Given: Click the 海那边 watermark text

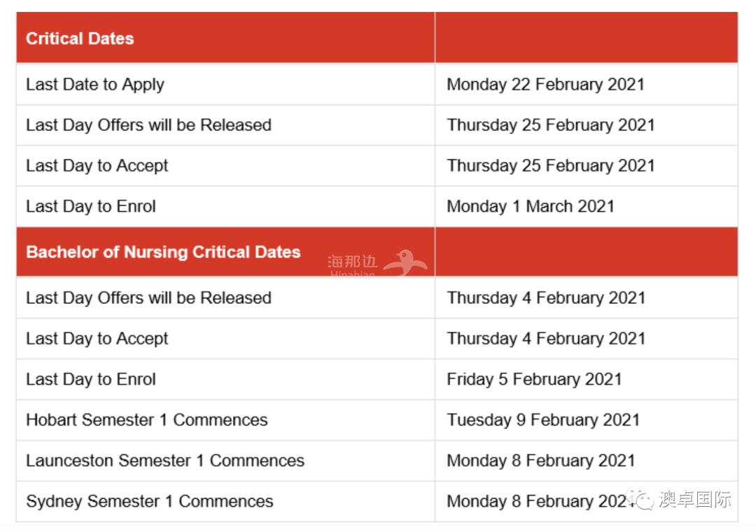Looking at the screenshot, I should pyautogui.click(x=352, y=261).
